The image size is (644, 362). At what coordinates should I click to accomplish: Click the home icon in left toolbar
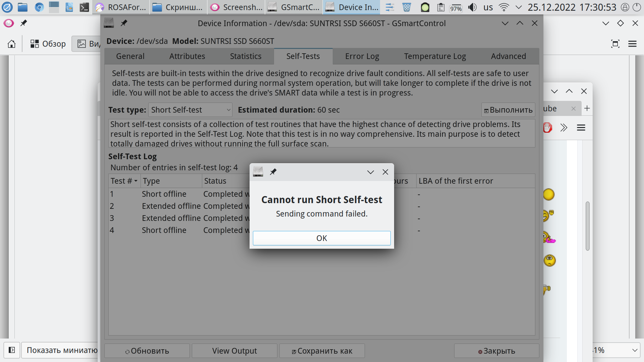[11, 44]
